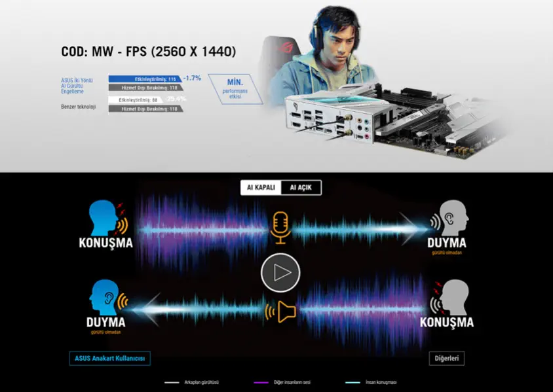This screenshot has height=392, width=553.
Task: Click the orange speaker icon
Action: [286, 312]
